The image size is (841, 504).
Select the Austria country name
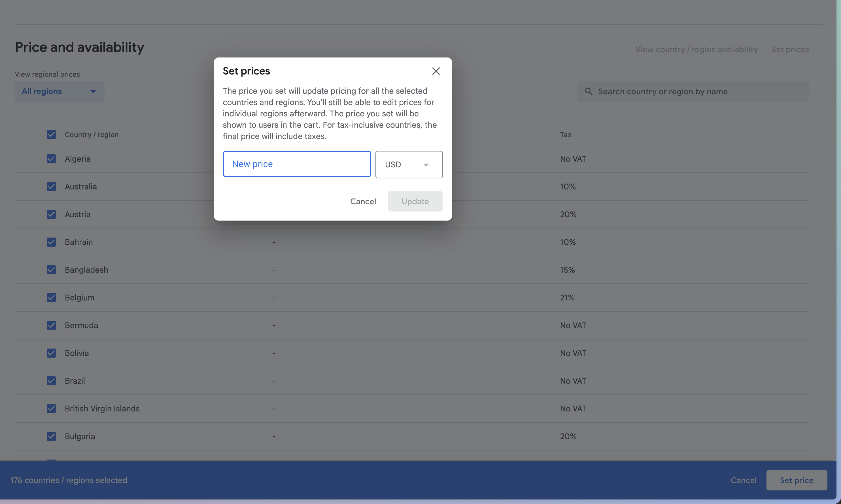tap(78, 214)
